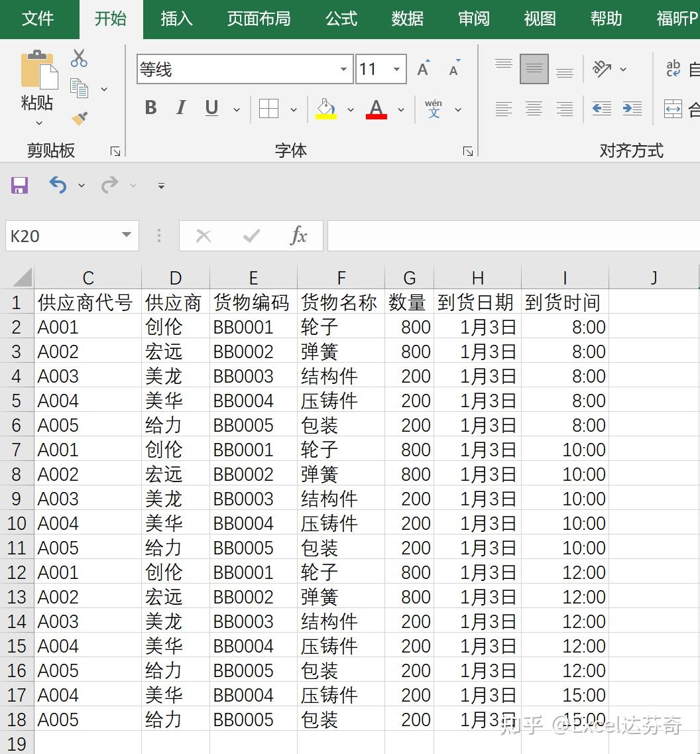Click the Undo icon
Image resolution: width=700 pixels, height=754 pixels.
(57, 186)
